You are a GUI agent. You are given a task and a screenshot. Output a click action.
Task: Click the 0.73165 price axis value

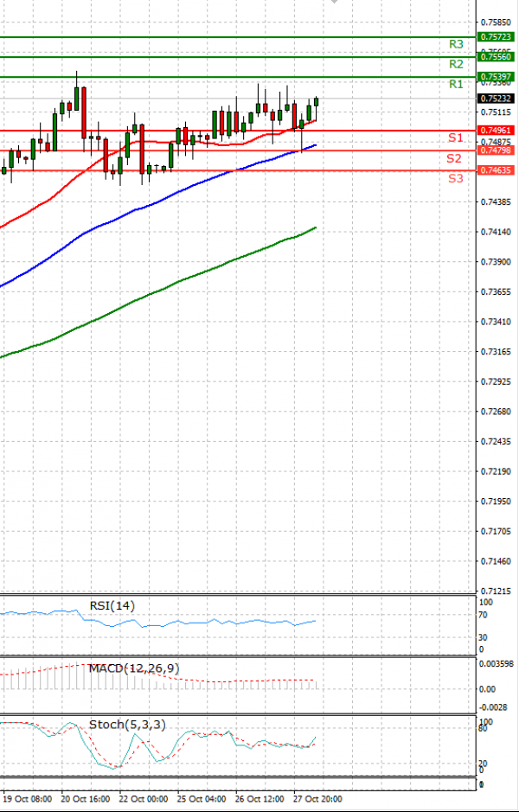(496, 352)
